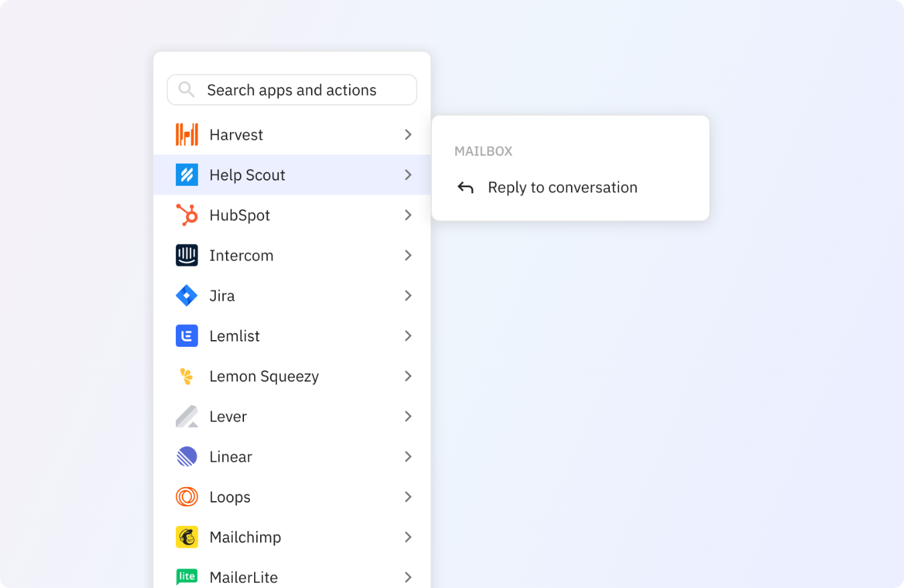Expand the Intercom chevron arrow
The image size is (904, 588).
(408, 255)
